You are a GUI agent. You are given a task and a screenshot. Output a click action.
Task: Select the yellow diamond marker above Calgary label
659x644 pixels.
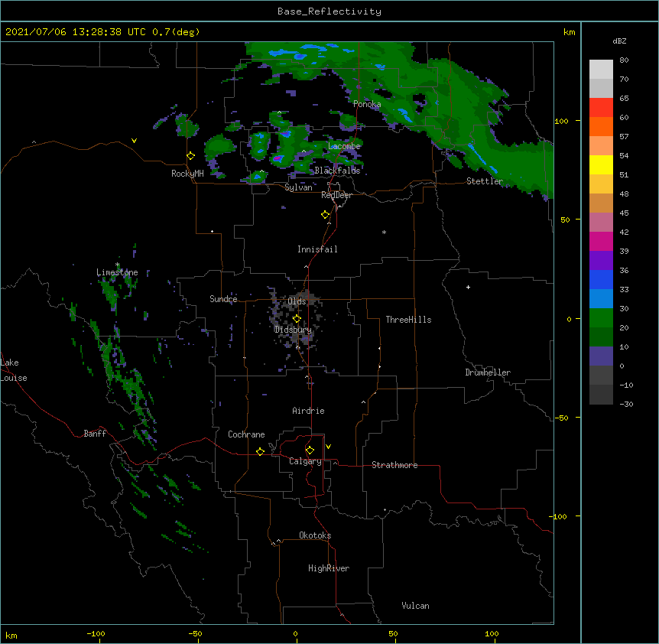(x=310, y=450)
